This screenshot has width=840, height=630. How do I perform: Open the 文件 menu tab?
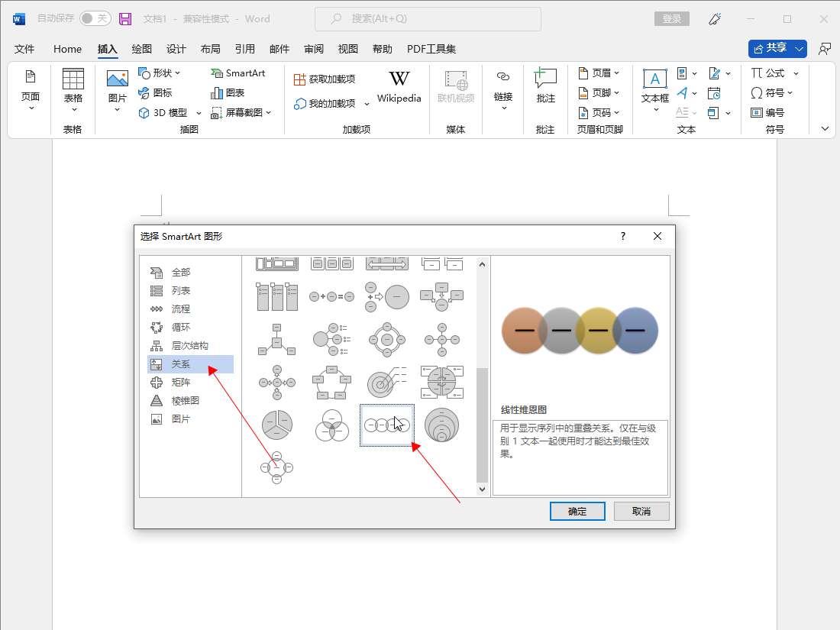24,49
